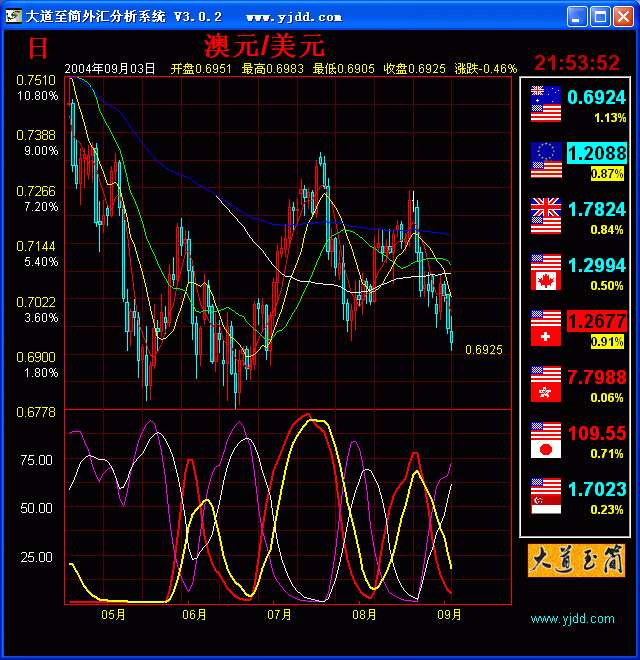Click the 06月 time axis marker
Image resolution: width=640 pixels, height=660 pixels.
point(194,615)
